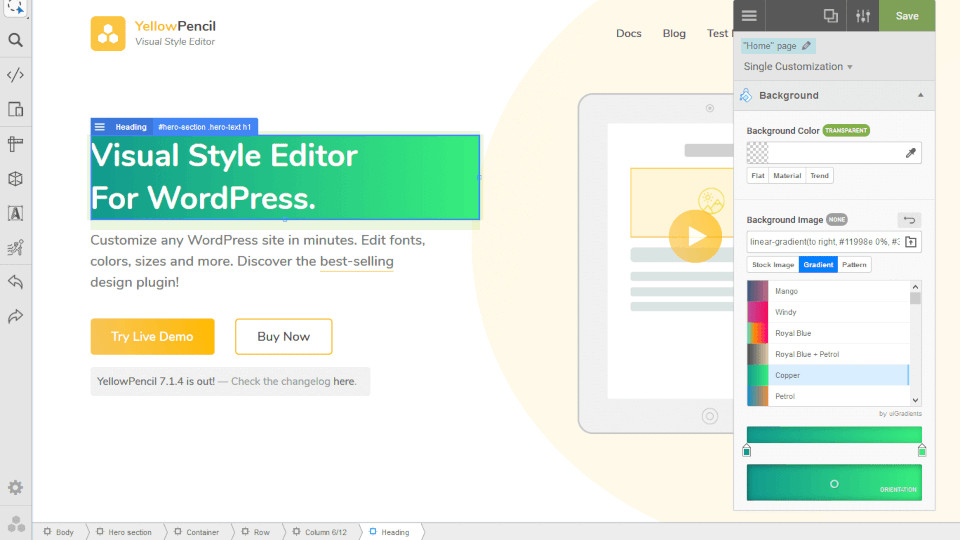Image resolution: width=960 pixels, height=540 pixels.
Task: Select the Copper gradient row
Action: pos(828,375)
